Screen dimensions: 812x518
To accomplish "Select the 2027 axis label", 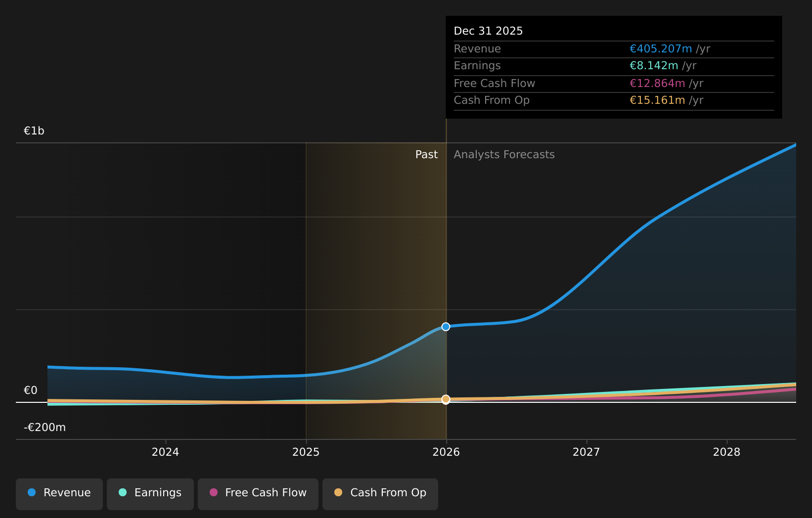I will 586,452.
